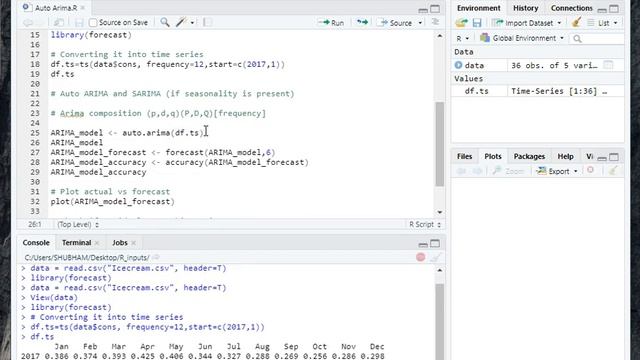
Task: Save workspace icon in Environment pane
Action: (x=477, y=23)
